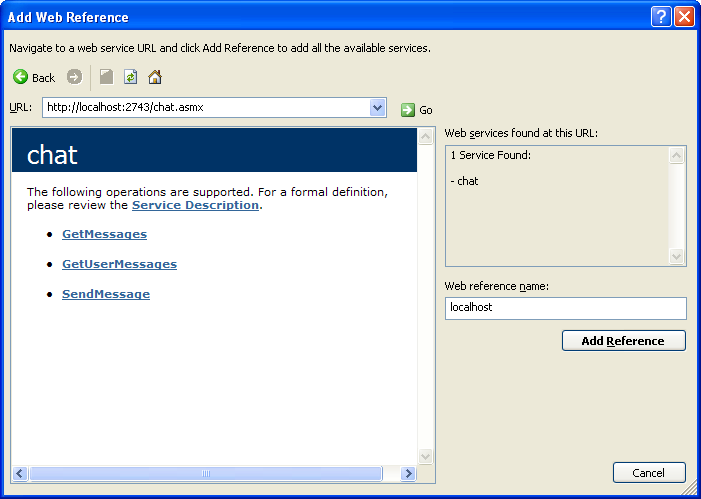The width and height of the screenshot is (701, 499).
Task: Open the Help question mark button
Action: point(660,17)
